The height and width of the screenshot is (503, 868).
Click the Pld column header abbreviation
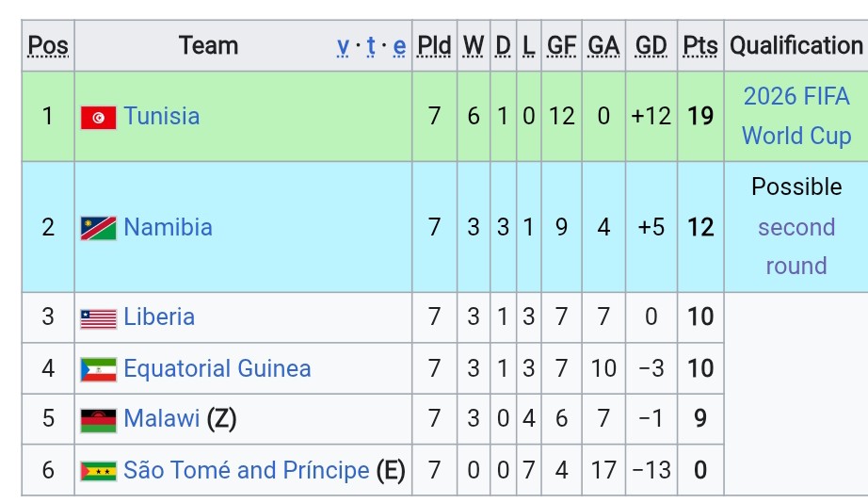pyautogui.click(x=434, y=46)
